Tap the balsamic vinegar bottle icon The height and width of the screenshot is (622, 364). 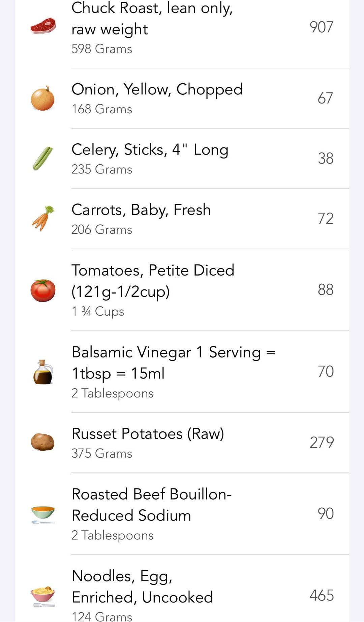coord(43,372)
